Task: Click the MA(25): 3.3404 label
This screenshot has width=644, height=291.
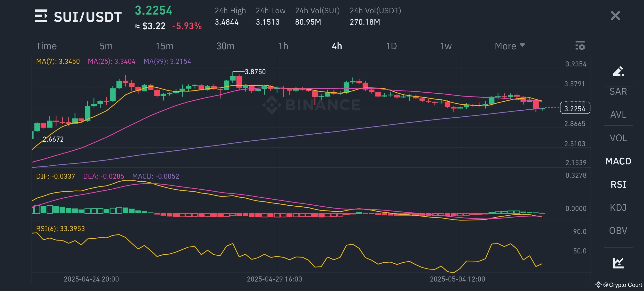Action: pos(111,61)
